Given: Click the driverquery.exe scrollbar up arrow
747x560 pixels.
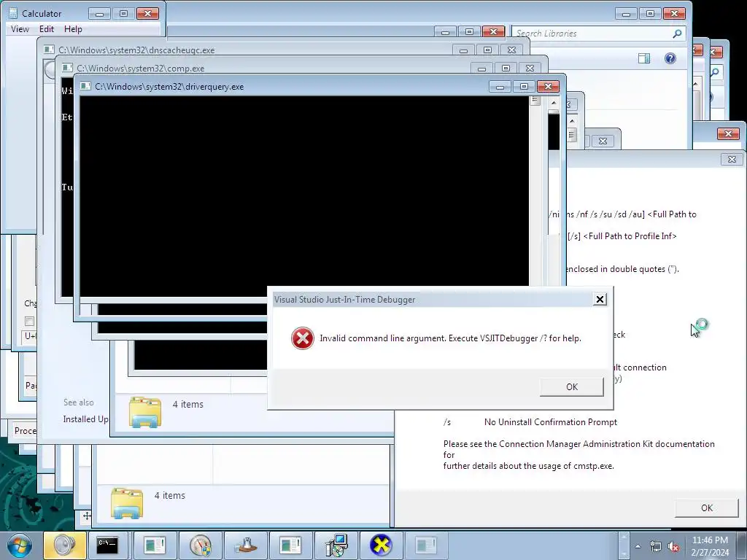Looking at the screenshot, I should point(553,103).
